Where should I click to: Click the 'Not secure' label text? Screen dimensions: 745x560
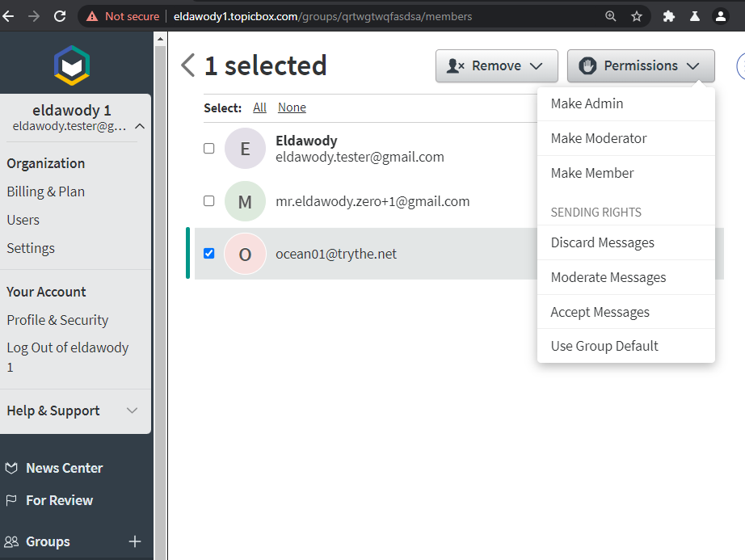pyautogui.click(x=132, y=17)
